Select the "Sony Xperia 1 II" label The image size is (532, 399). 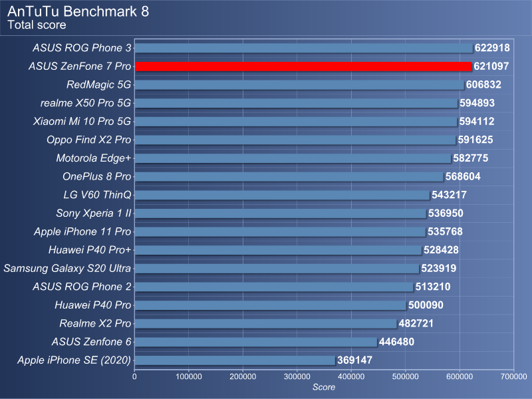[x=94, y=213]
